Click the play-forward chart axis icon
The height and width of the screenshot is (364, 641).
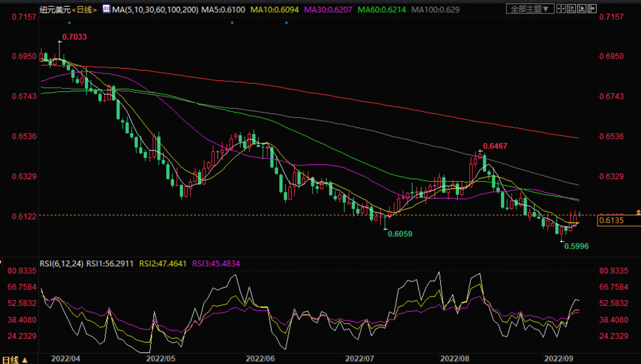click(582, 9)
